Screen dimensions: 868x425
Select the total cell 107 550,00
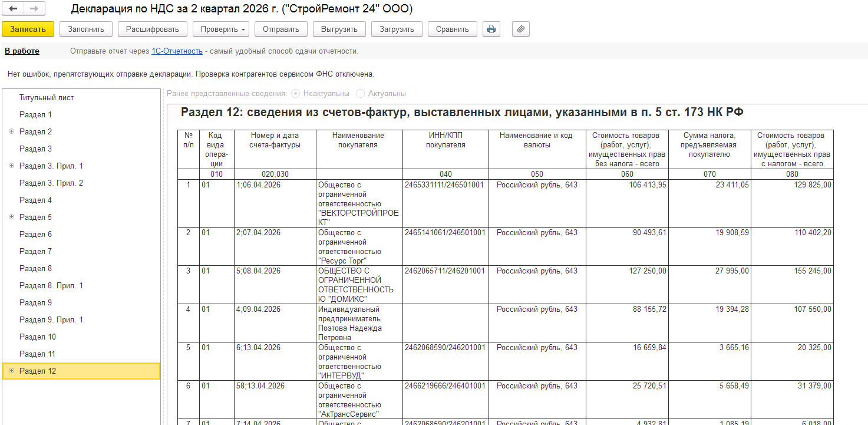tap(792, 323)
